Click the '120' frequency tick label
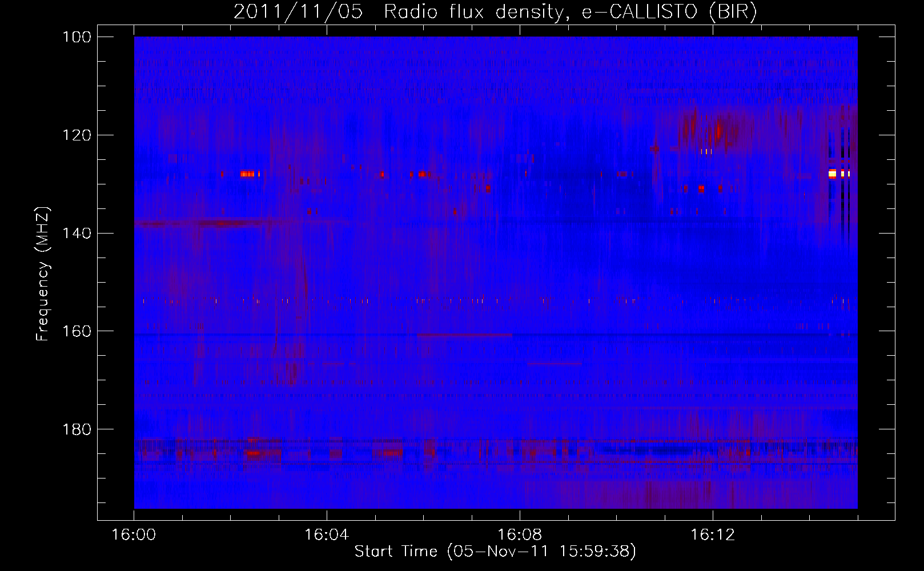Screen dimensions: 924x571 77,135
